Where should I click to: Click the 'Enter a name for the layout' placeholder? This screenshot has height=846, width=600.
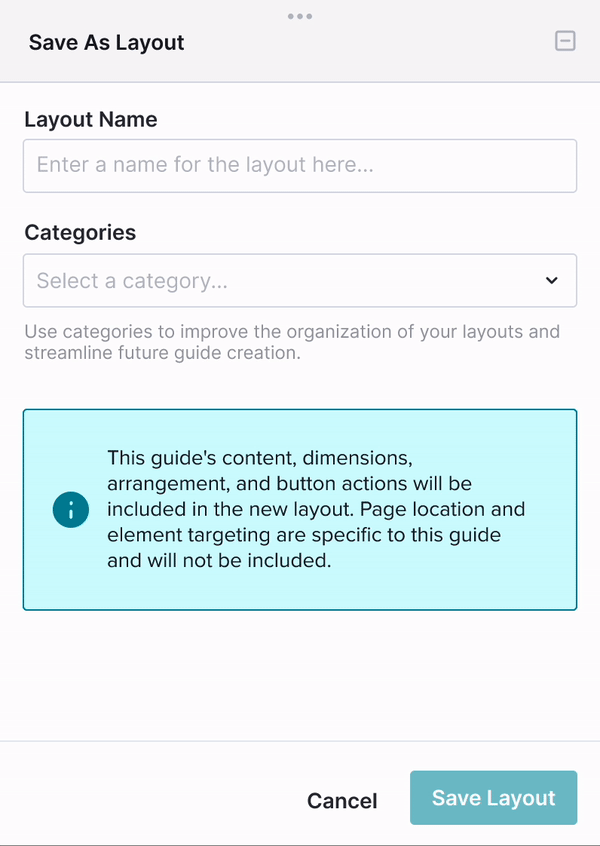coord(205,165)
